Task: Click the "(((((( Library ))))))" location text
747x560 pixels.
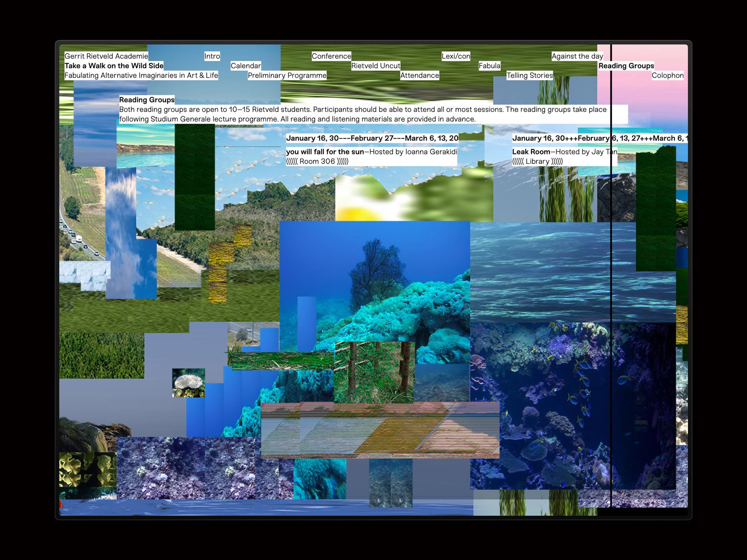Action: pos(539,161)
